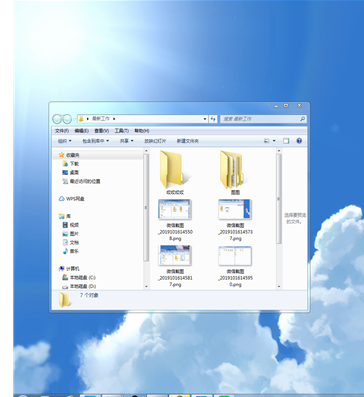Open the 视频 library
This screenshot has width=364, height=397.
(71, 225)
